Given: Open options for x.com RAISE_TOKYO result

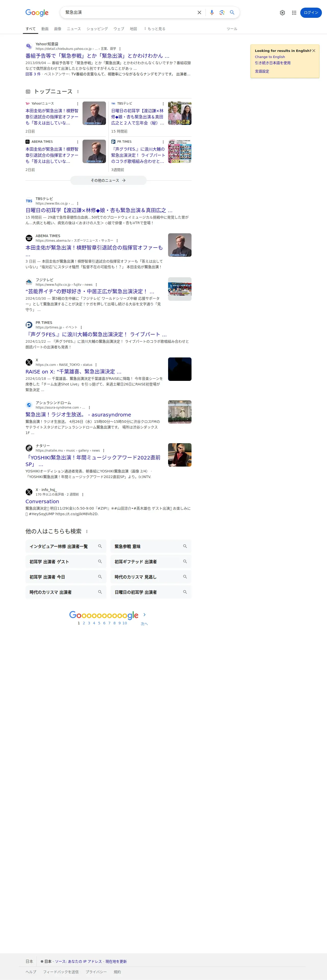Looking at the screenshot, I should [x=96, y=365].
